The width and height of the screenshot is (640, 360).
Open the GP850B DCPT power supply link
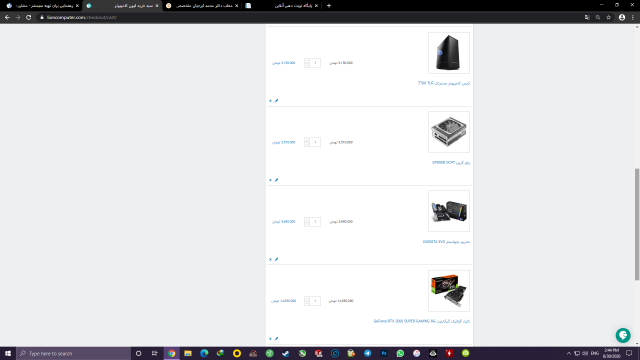(x=451, y=162)
